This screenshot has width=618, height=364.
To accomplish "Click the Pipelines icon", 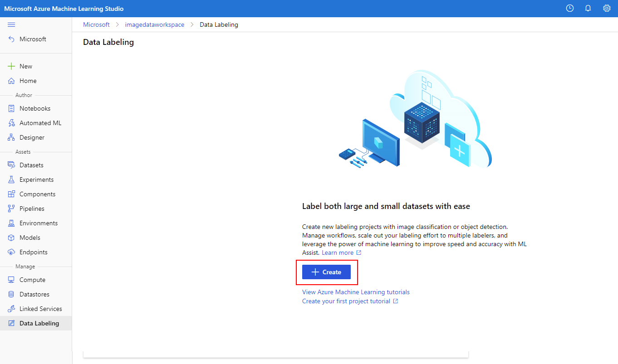I will point(11,209).
